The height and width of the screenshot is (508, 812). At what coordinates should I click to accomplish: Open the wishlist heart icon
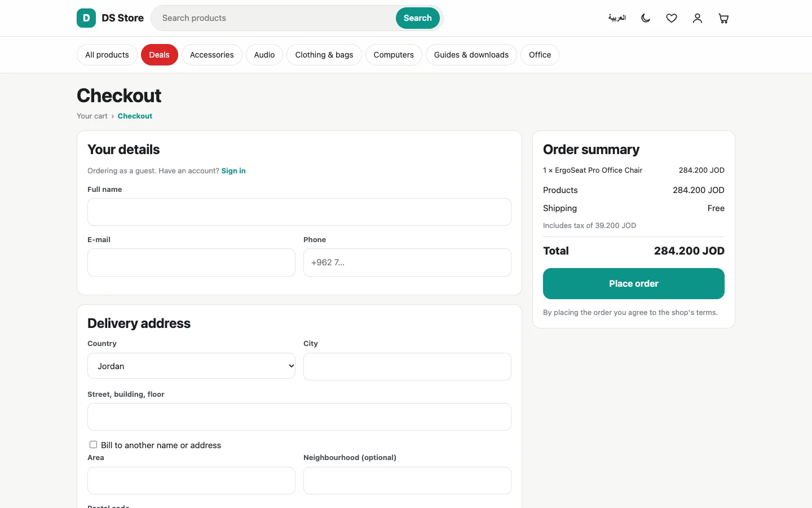coord(672,18)
